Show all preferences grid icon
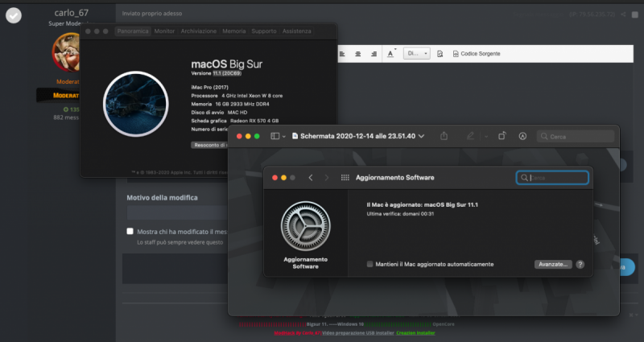This screenshot has height=342, width=644. point(345,177)
